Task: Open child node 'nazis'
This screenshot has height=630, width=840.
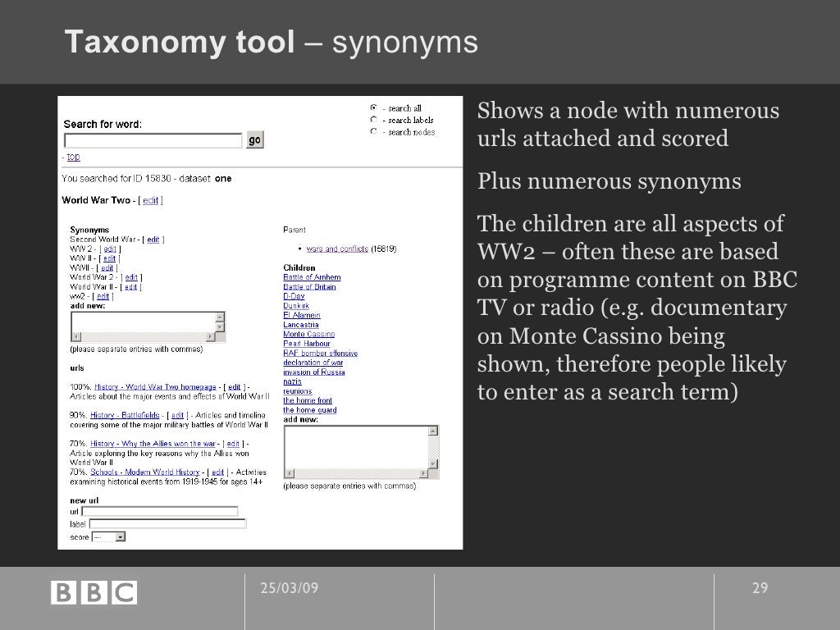Action: pos(292,381)
